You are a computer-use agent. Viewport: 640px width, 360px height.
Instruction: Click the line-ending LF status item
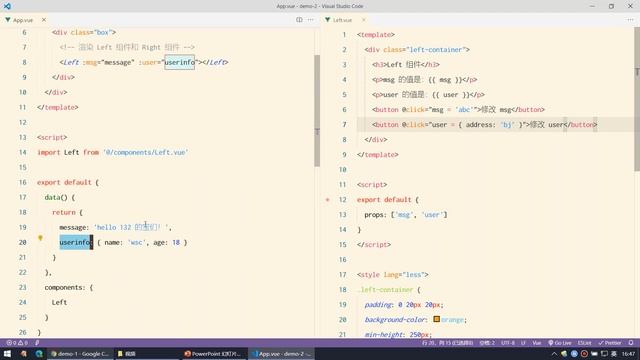click(x=523, y=343)
